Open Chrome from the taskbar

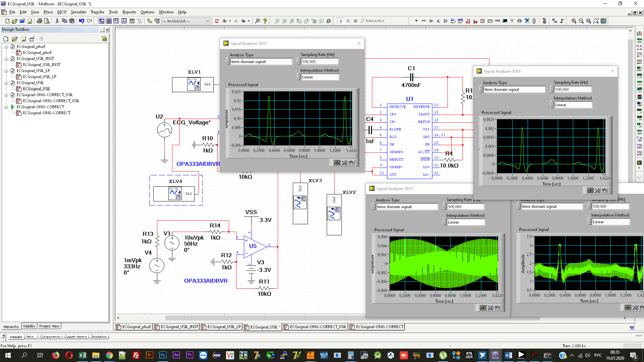109,355
